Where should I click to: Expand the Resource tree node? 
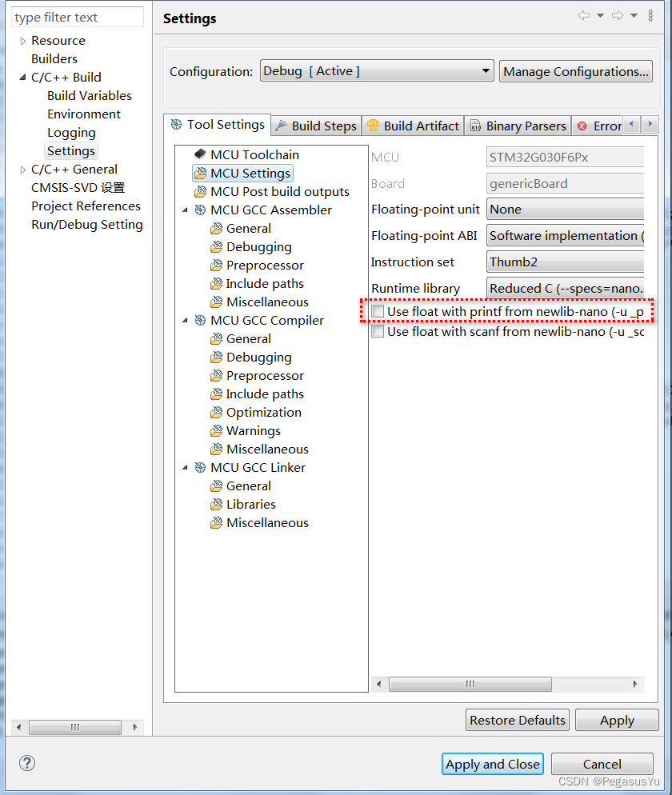tap(23, 41)
